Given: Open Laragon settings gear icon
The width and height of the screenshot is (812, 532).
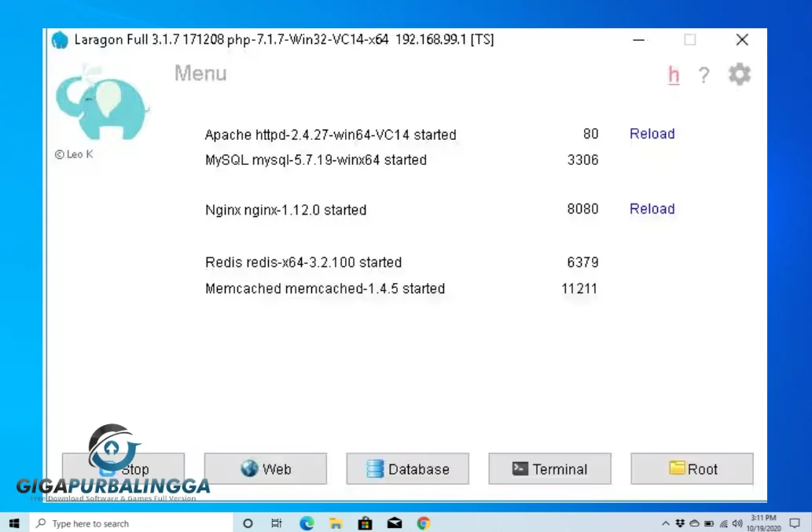Looking at the screenshot, I should (x=739, y=75).
